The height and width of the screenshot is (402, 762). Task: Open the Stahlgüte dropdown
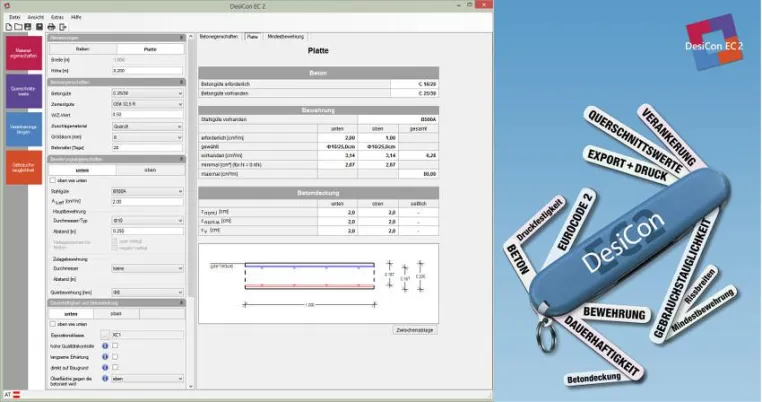point(147,192)
